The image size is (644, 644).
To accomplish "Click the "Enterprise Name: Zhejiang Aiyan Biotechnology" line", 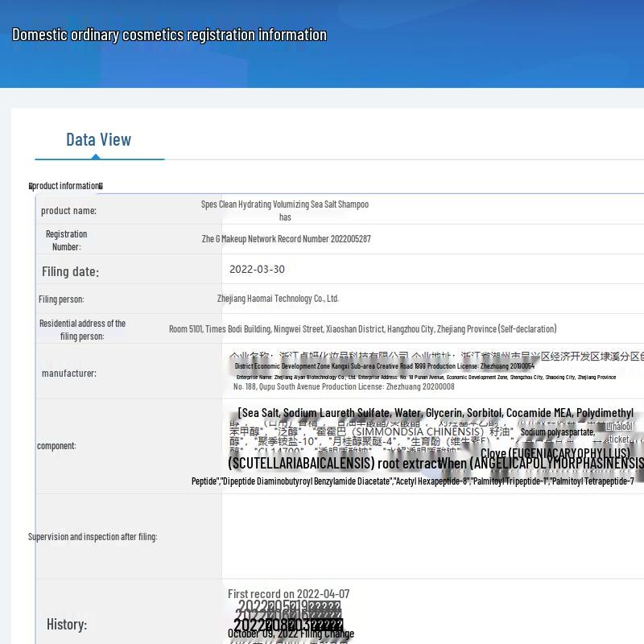I will click(426, 377).
